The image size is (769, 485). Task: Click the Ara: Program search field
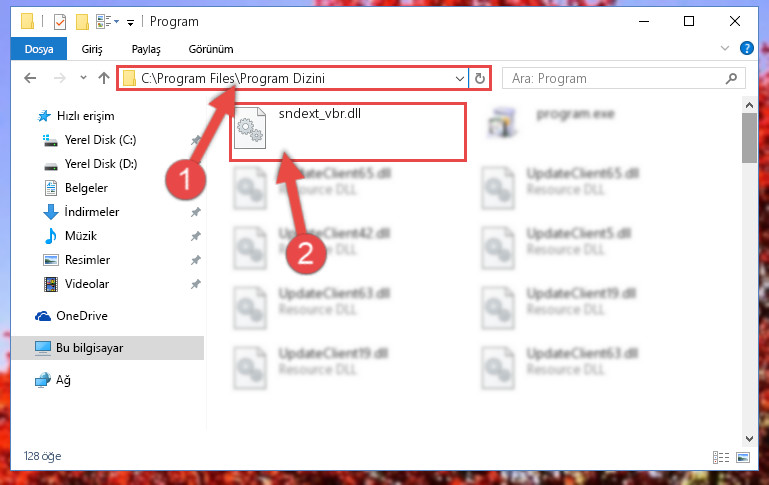click(615, 78)
